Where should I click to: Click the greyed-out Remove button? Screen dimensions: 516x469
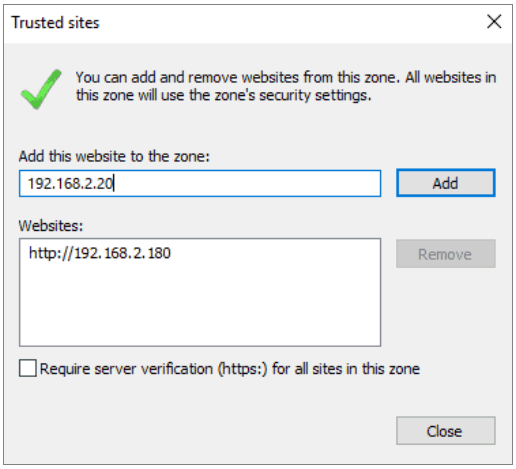coord(446,254)
